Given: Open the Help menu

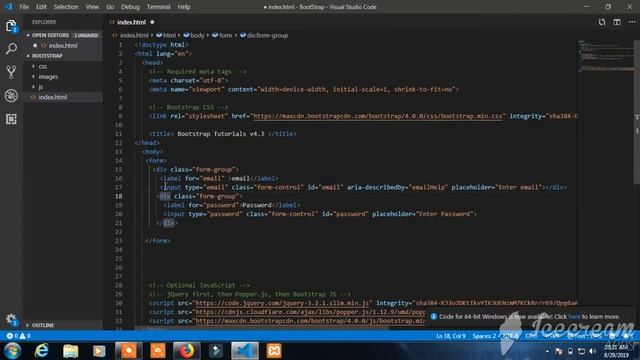Looking at the screenshot, I should click(184, 7).
